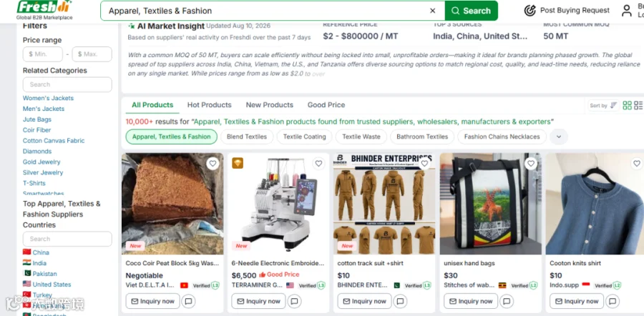Switch to grid view layout
Image resolution: width=644 pixels, height=316 pixels.
[627, 106]
